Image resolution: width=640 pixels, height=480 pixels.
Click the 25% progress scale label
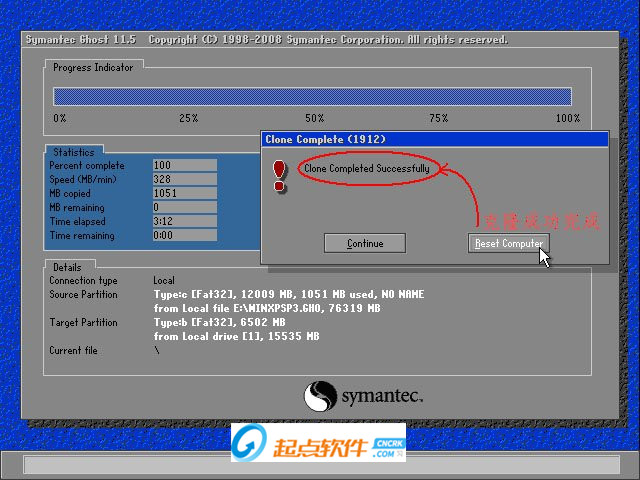pyautogui.click(x=189, y=118)
